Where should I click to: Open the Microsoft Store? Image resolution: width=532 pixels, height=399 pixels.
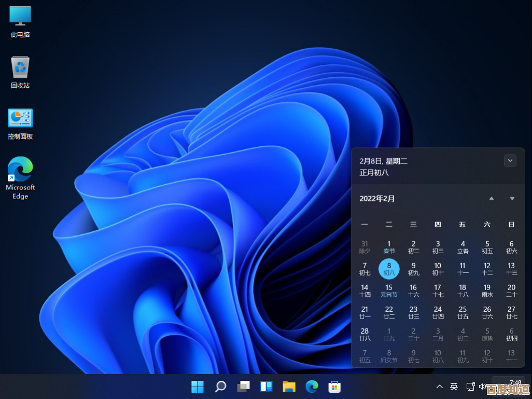(x=334, y=387)
